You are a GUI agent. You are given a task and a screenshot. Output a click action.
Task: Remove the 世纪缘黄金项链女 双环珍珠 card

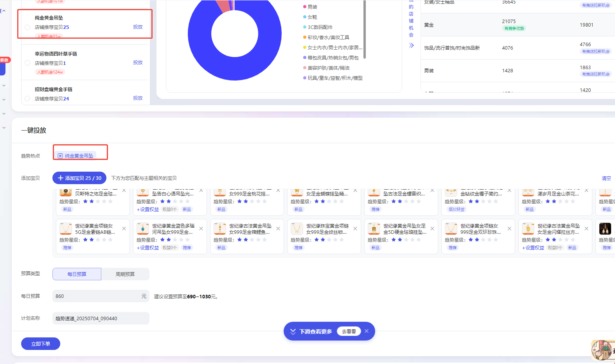click(x=509, y=229)
